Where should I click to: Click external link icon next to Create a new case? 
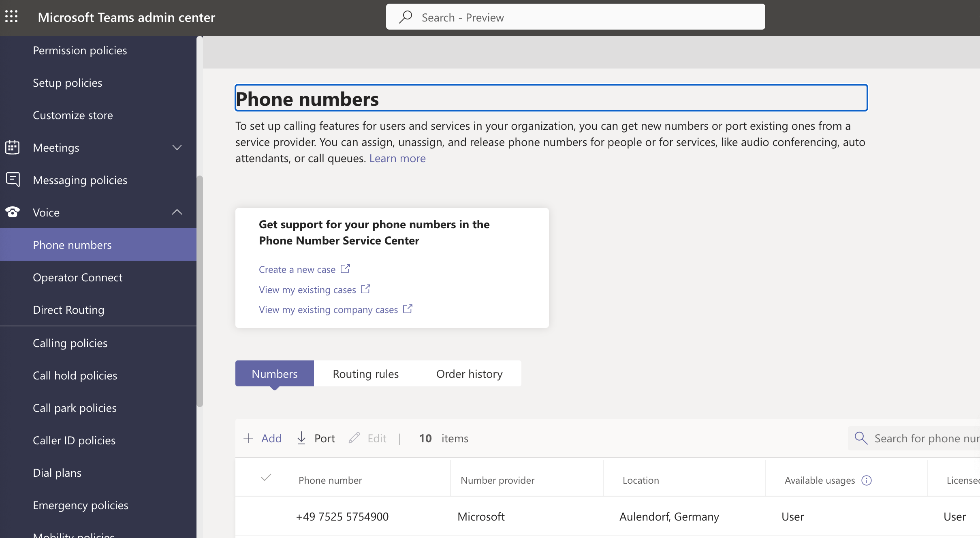pos(345,269)
